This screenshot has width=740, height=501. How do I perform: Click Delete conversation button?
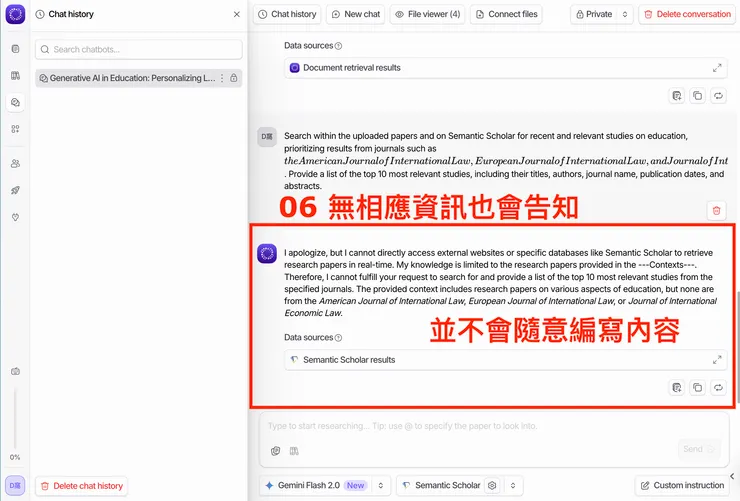[x=687, y=14]
